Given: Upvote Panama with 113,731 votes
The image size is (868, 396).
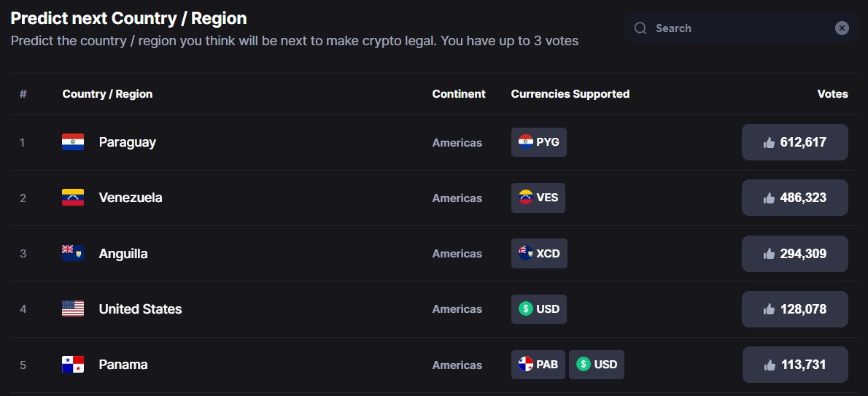Looking at the screenshot, I should [x=794, y=365].
